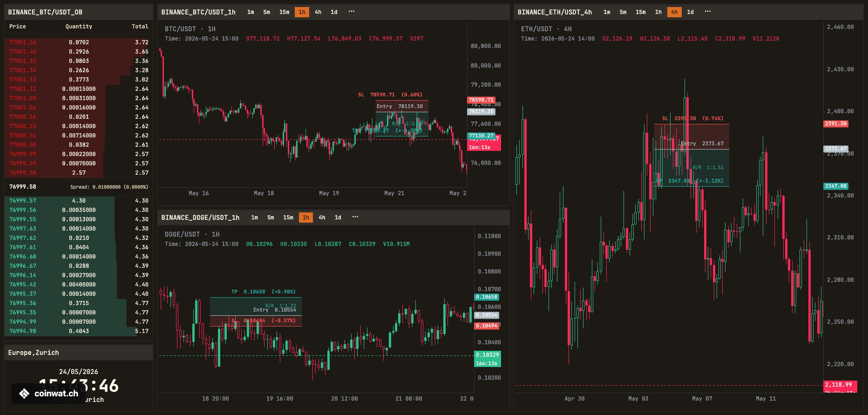This screenshot has height=415, width=868.
Task: Click the BTC/USDT · 1H chart symbol label
Action: tap(190, 29)
